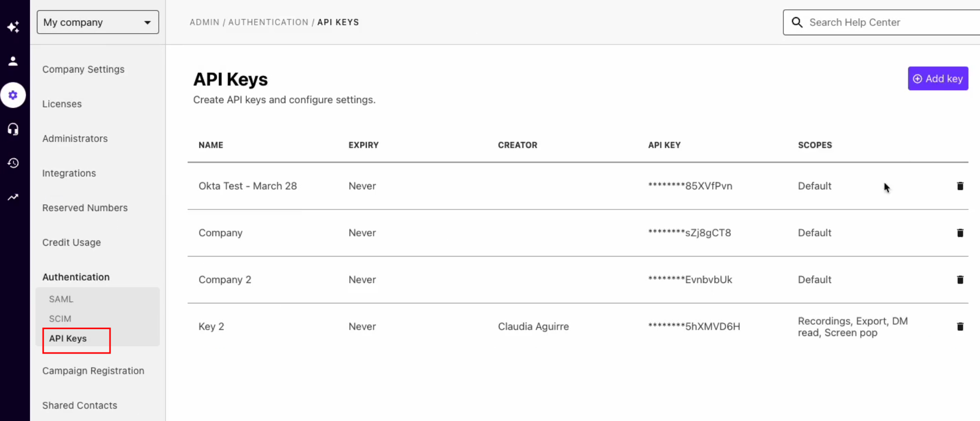
Task: Select the headset support icon
Action: (x=13, y=129)
